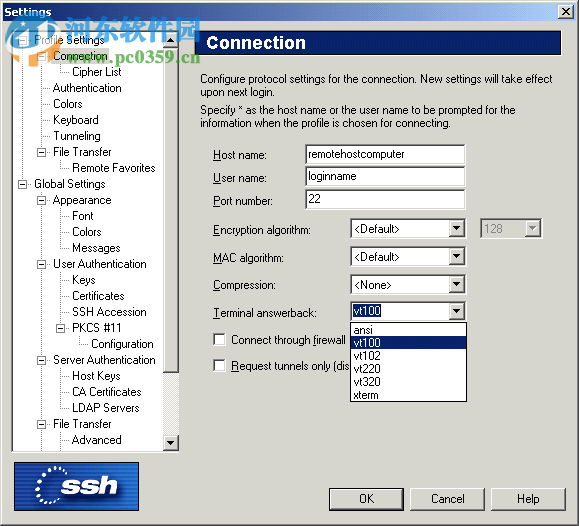579x526 pixels.
Task: Select the Appearance tree label
Action: [82, 200]
